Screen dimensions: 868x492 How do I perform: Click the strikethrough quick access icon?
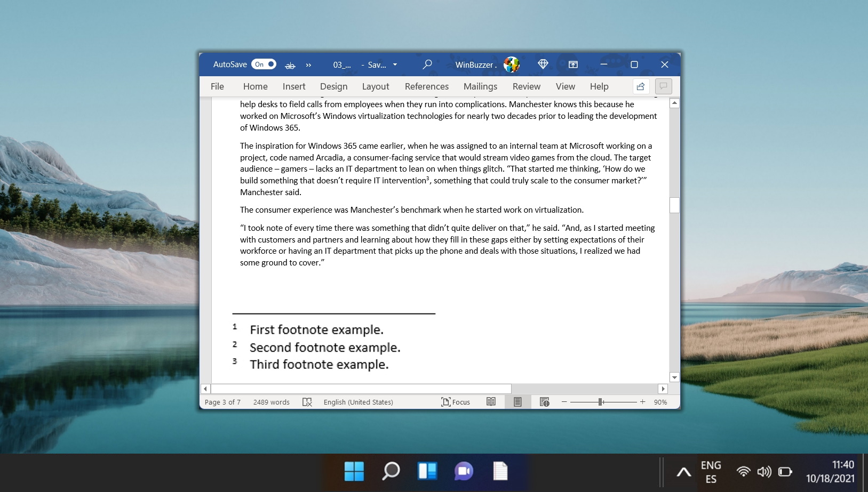[x=290, y=65]
